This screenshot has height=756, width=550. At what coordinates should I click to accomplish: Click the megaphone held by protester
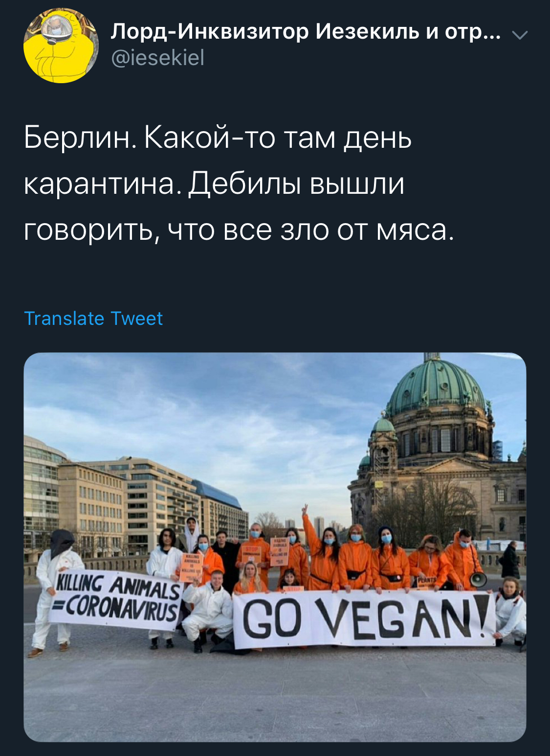pyautogui.click(x=478, y=579)
